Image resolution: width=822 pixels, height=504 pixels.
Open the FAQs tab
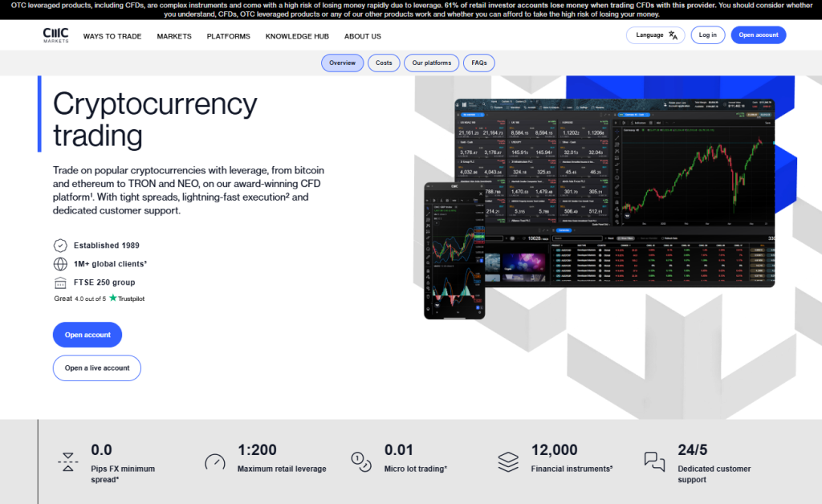pyautogui.click(x=479, y=63)
